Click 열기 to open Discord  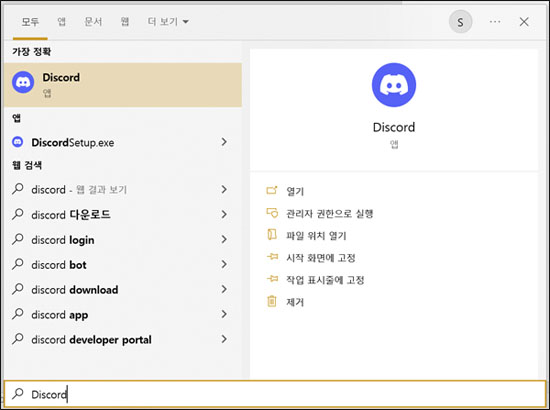pos(295,191)
